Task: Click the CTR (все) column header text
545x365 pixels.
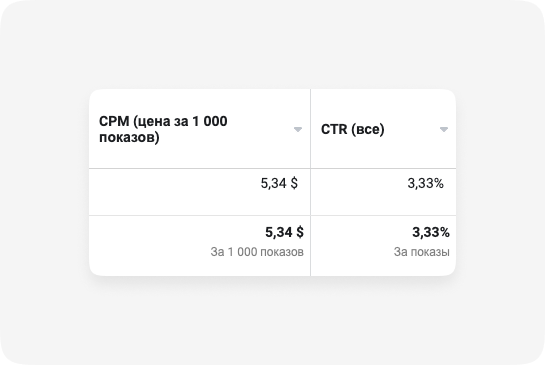Action: coord(352,129)
